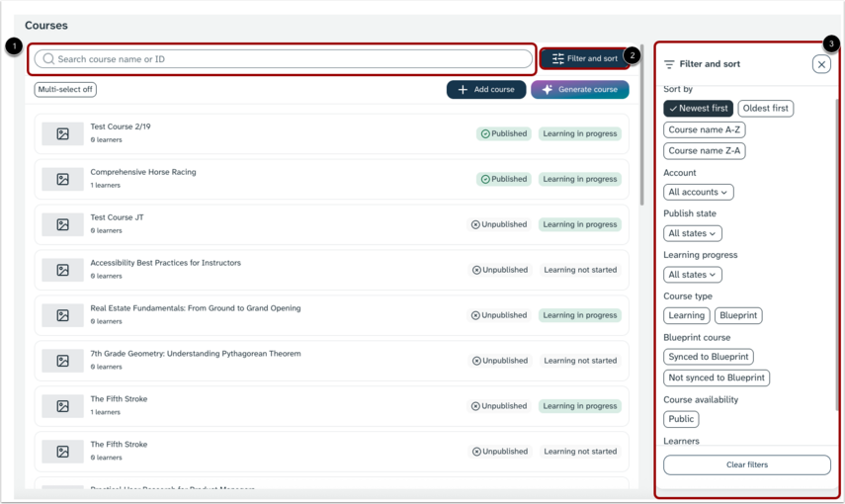Click the sliders icon on the Filter and sort button
The height and width of the screenshot is (504, 845).
click(x=557, y=58)
